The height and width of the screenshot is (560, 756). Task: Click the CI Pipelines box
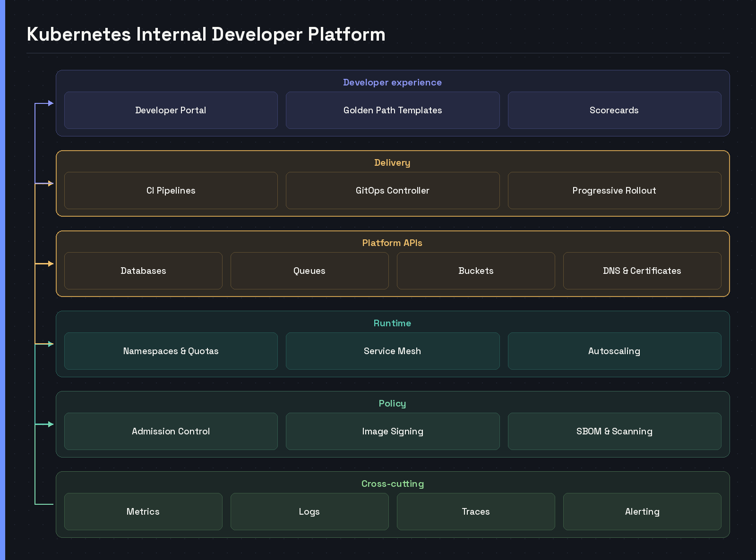(171, 190)
